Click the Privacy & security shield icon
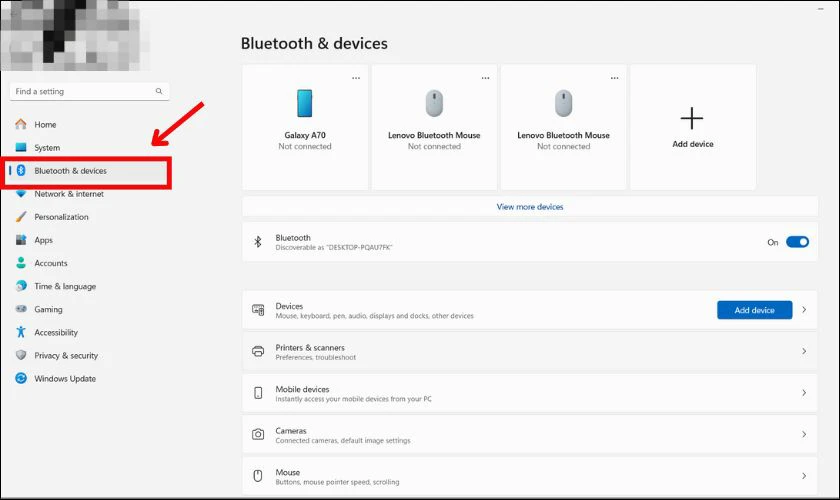The height and width of the screenshot is (500, 840). pos(21,355)
